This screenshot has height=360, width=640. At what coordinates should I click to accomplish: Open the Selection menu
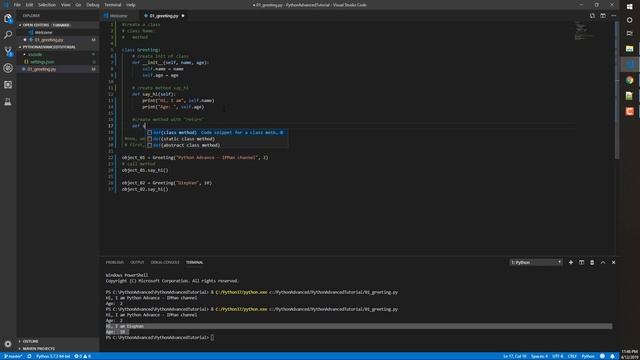47,5
